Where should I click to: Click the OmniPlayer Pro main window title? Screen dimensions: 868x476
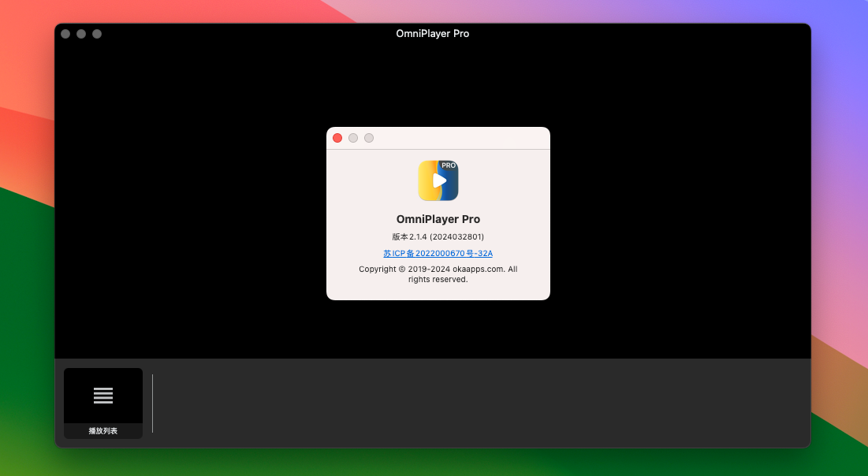point(432,34)
